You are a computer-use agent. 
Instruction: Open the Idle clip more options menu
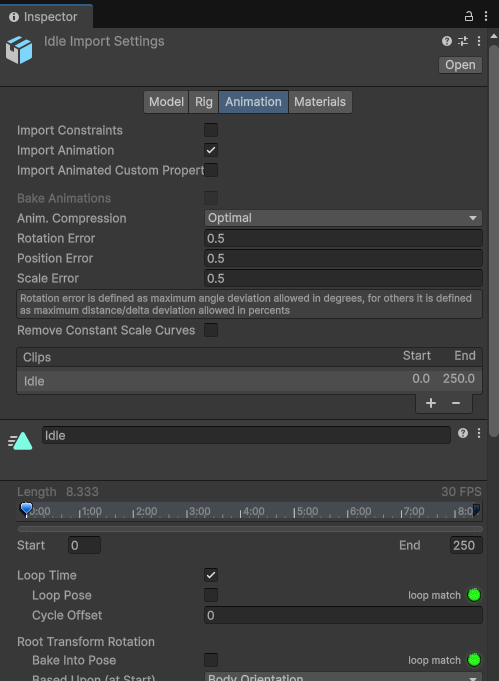click(x=479, y=433)
